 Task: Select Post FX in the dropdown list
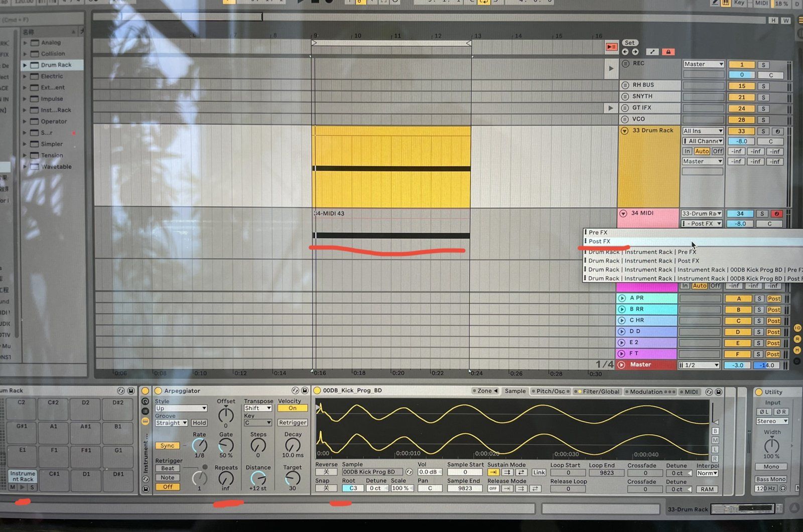[x=599, y=241]
